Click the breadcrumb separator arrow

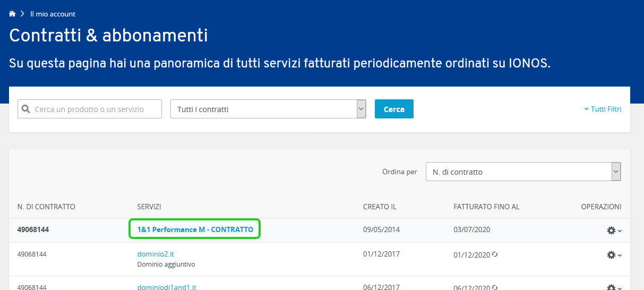23,14
